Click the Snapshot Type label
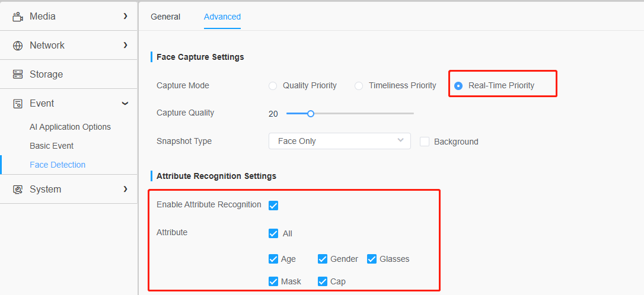Screen dimensions: 644x295 (x=184, y=141)
